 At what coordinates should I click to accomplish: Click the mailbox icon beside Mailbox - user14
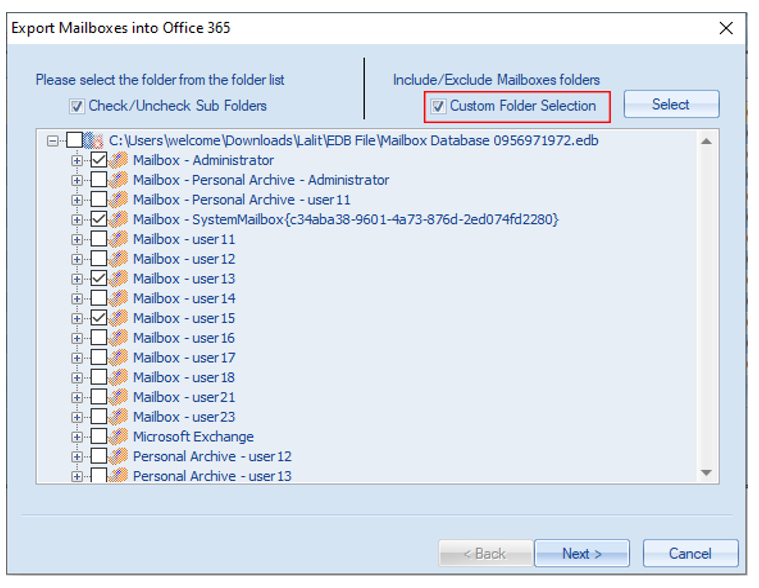tap(119, 298)
